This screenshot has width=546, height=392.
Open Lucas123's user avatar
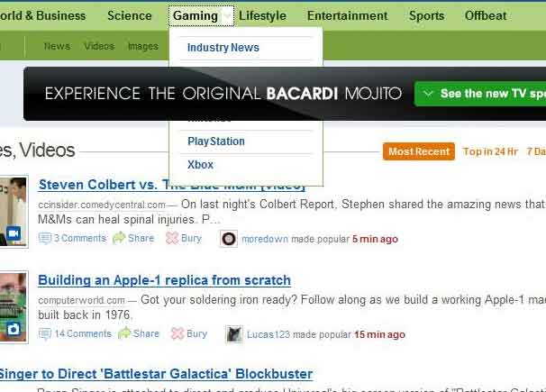[x=233, y=334]
